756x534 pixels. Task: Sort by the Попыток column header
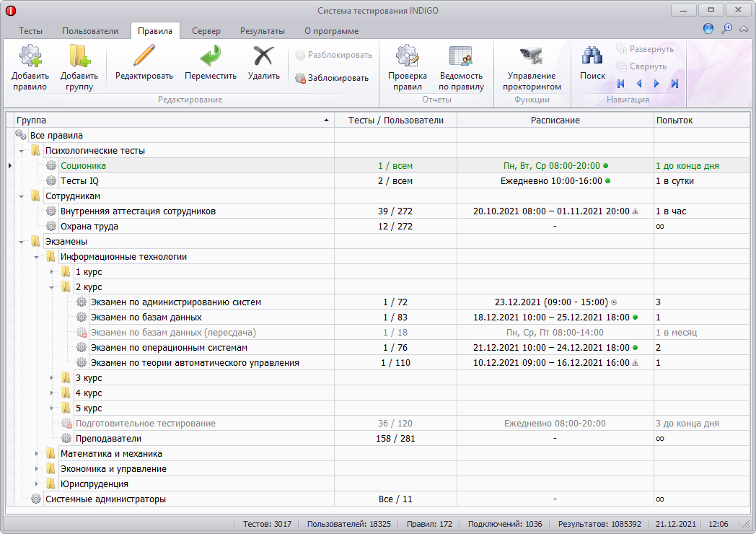(x=701, y=120)
